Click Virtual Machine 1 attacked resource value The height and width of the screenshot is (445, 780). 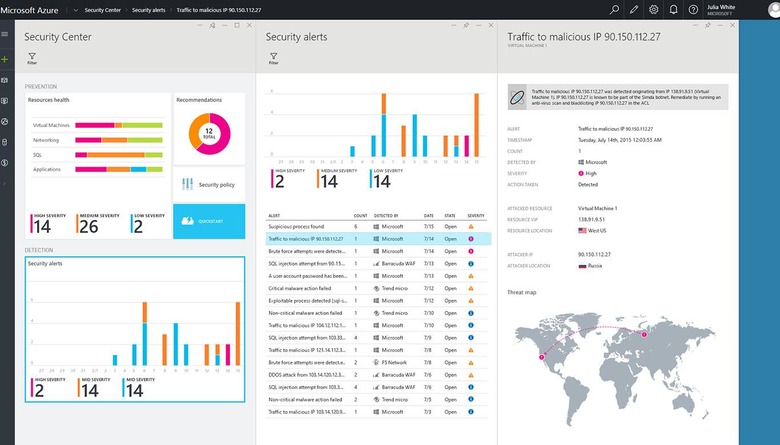click(x=597, y=208)
